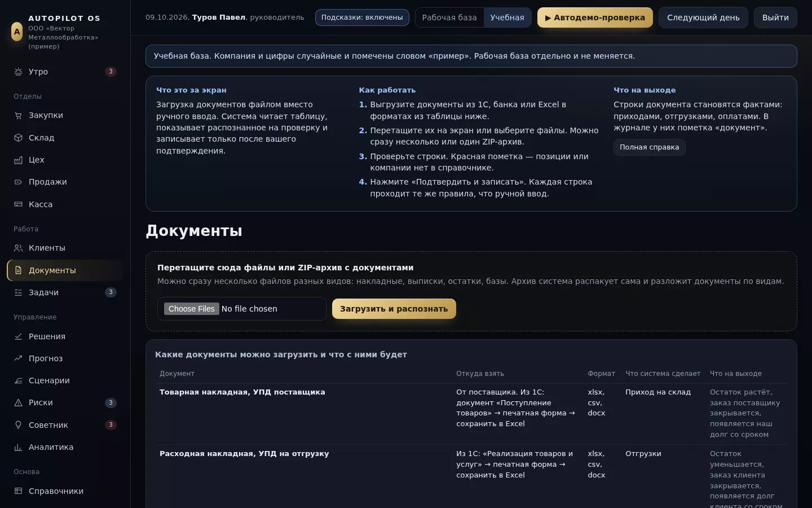This screenshot has height=508, width=812.
Task: Click the Что это за экран heading
Action: click(x=191, y=90)
